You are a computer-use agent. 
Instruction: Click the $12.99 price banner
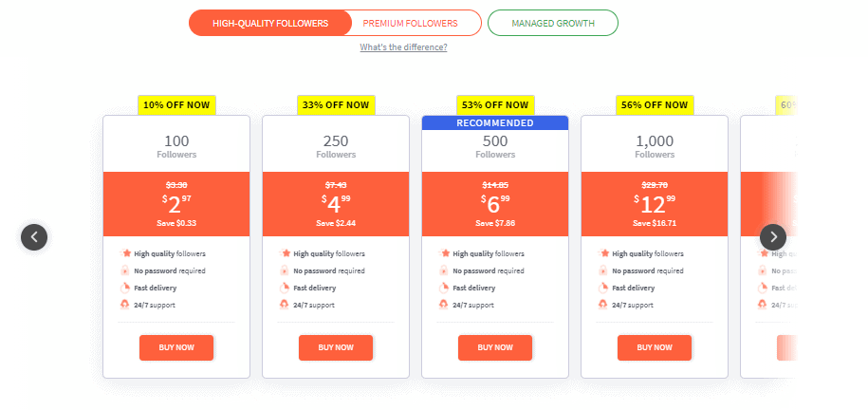pyautogui.click(x=655, y=204)
